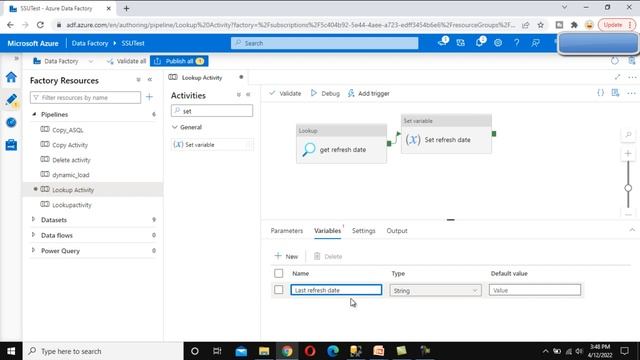Open the Author pencil icon in sidebar
This screenshot has height=360, width=640.
(11, 100)
